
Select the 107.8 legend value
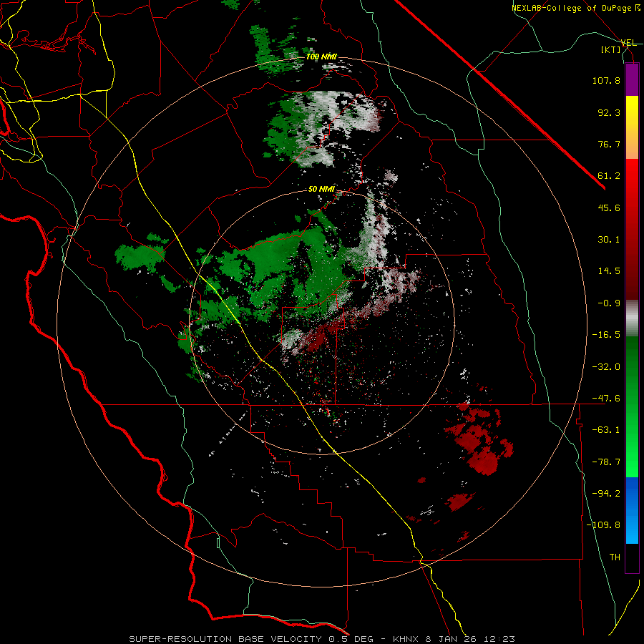click(x=606, y=80)
